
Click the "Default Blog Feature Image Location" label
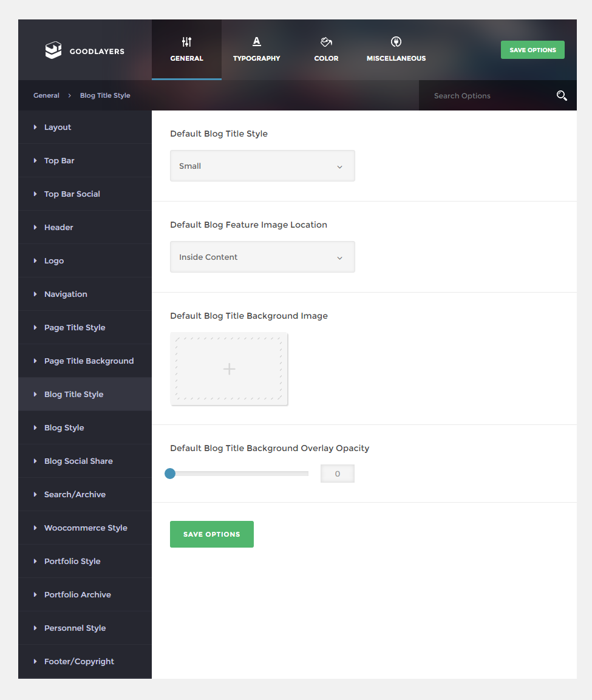point(249,225)
